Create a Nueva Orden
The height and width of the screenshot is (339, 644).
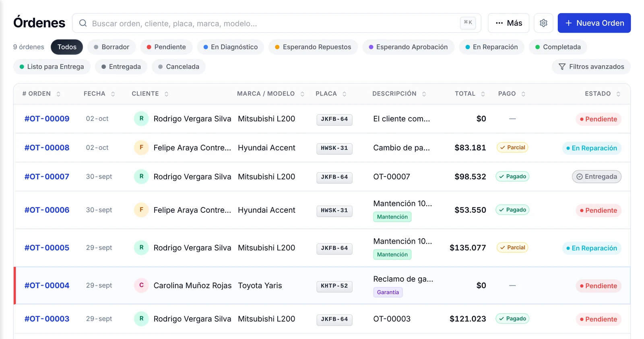594,23
